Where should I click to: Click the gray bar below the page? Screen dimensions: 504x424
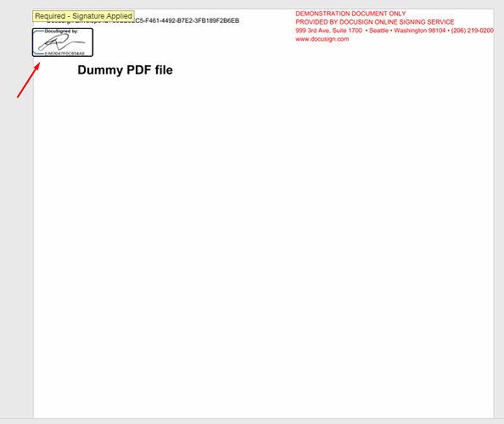[x=252, y=421]
